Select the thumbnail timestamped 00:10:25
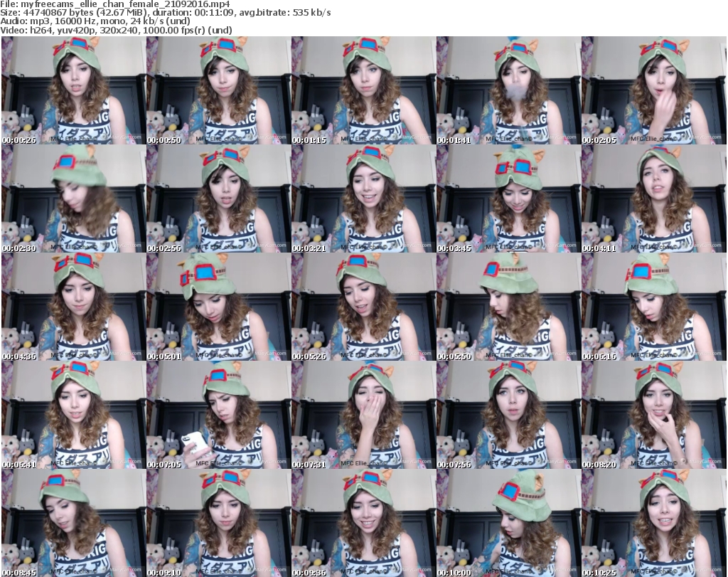Image resolution: width=728 pixels, height=577 pixels. point(654,523)
